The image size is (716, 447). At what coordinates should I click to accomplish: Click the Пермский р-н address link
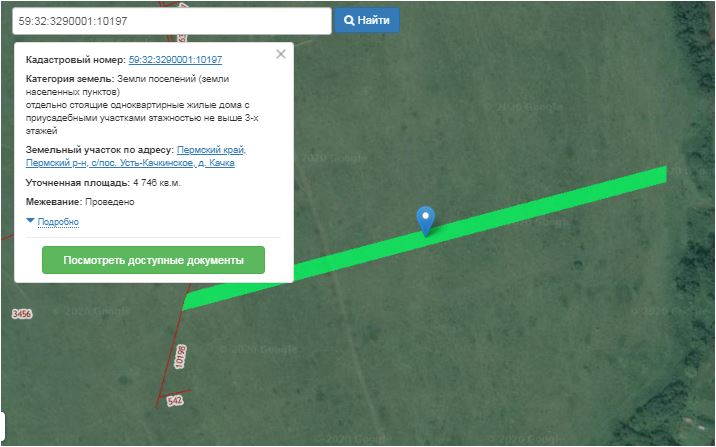tap(56, 163)
